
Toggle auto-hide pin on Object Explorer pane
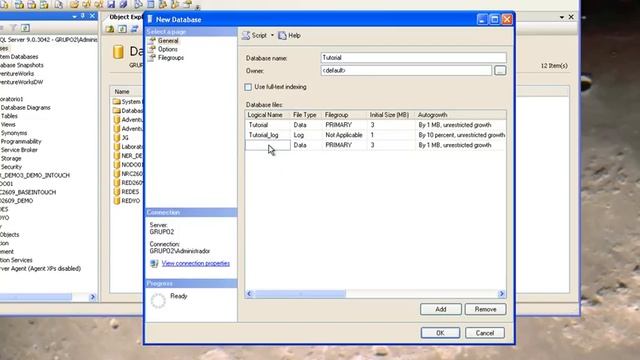[83, 16]
